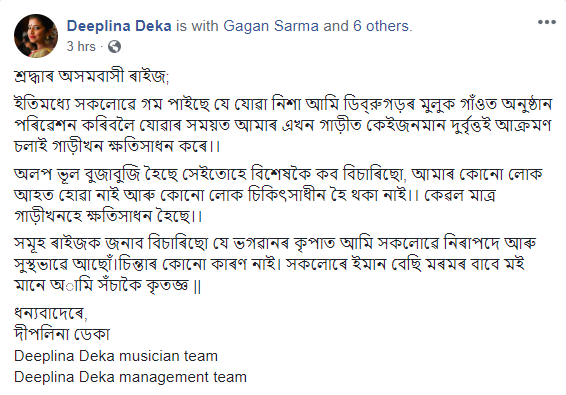The image size is (566, 395).
Task: Open Deeplina Deka's profile picture
Action: pos(36,36)
